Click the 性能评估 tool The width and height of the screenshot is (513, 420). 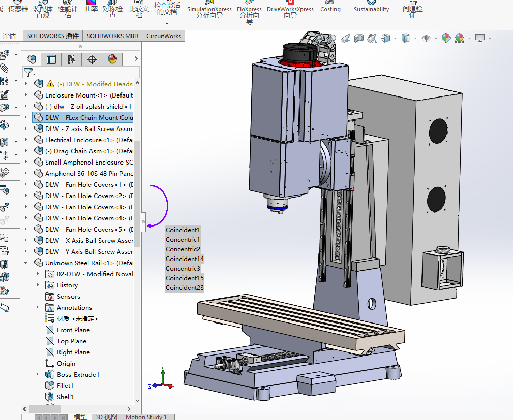[x=68, y=9]
